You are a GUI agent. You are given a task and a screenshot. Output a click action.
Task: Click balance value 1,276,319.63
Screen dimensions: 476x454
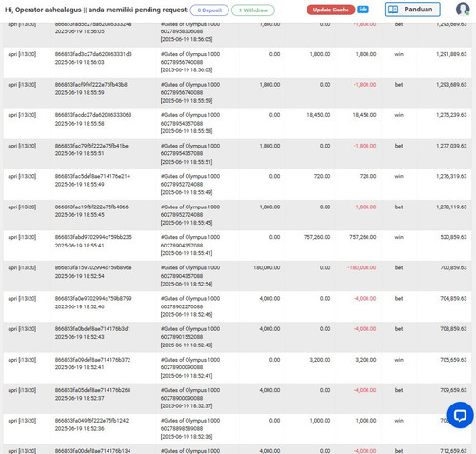click(451, 176)
